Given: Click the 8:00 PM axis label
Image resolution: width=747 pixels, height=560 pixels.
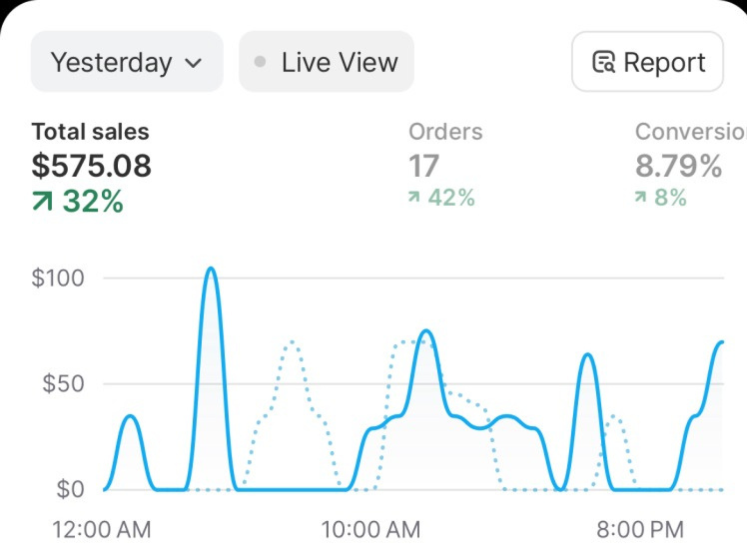Looking at the screenshot, I should 640,530.
